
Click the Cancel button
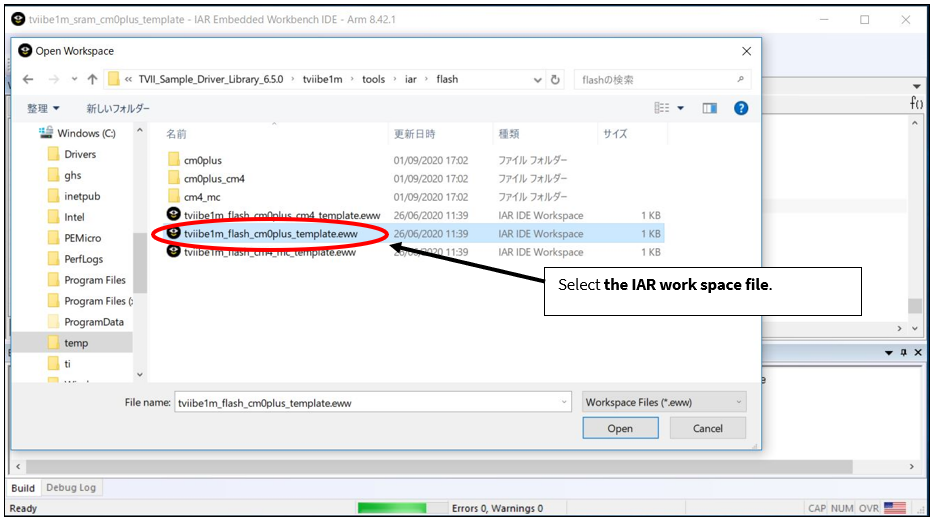[x=708, y=428]
